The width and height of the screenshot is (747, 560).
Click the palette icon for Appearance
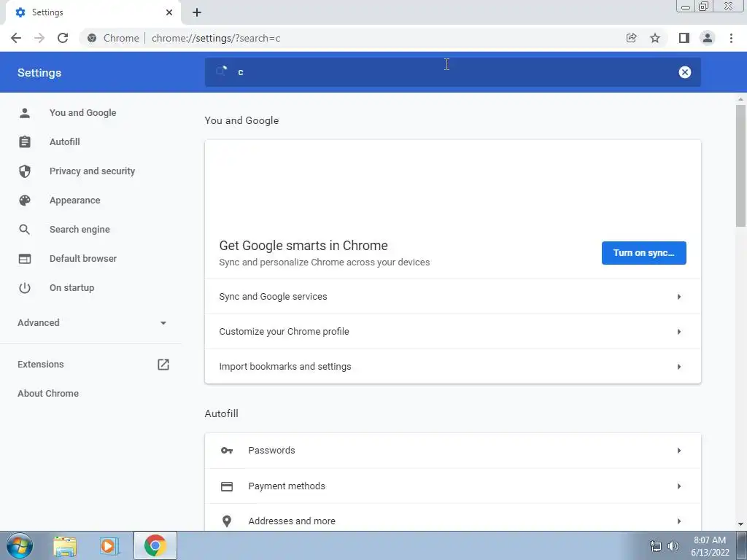(x=25, y=201)
